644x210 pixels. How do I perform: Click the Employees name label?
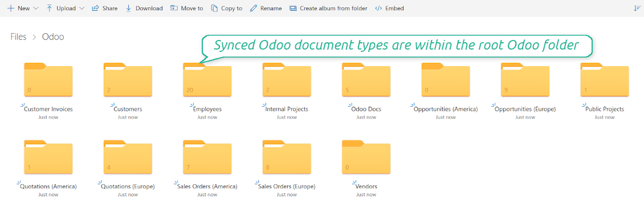click(x=207, y=110)
